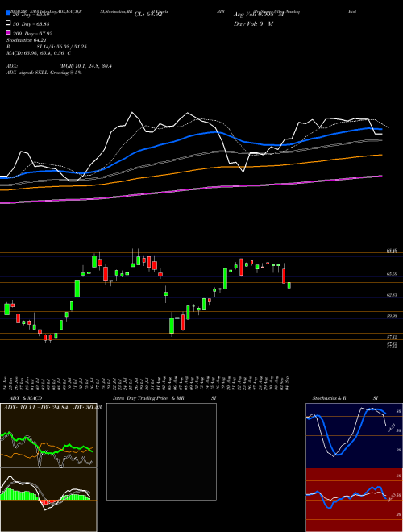Open the empty intraday trading price panel

(161, 451)
